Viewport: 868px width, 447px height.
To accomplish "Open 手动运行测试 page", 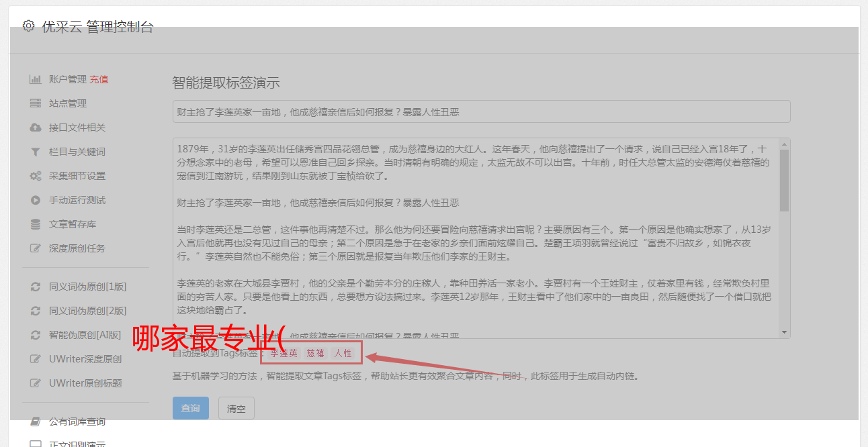I will [77, 200].
